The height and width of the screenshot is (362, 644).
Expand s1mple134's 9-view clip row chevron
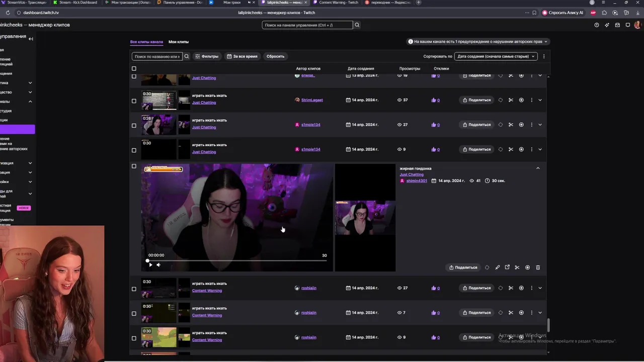point(540,149)
